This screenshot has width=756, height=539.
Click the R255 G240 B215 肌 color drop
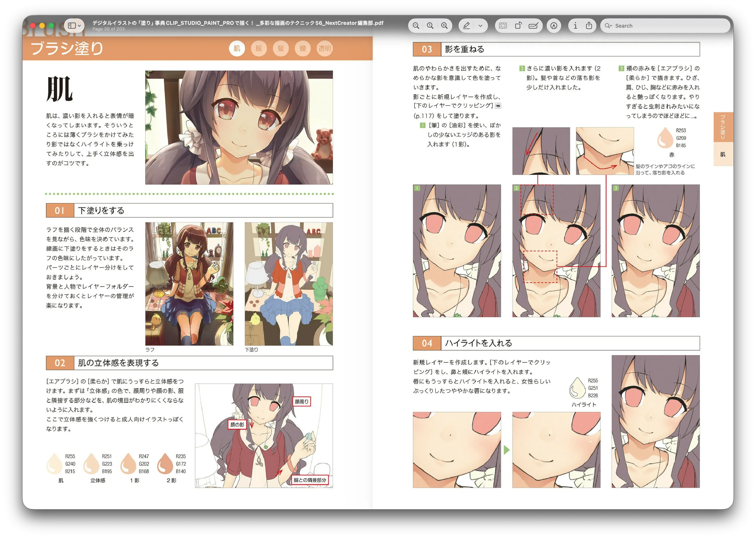coord(55,464)
